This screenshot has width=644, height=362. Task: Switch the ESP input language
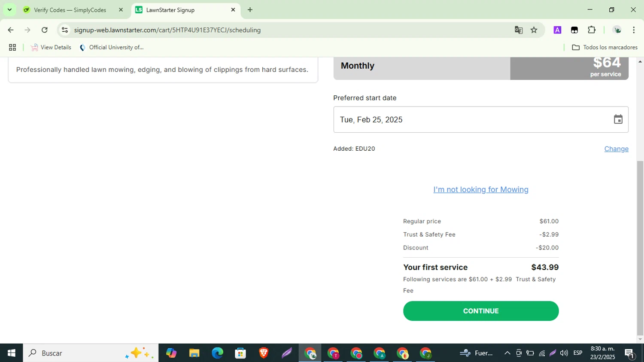(578, 353)
